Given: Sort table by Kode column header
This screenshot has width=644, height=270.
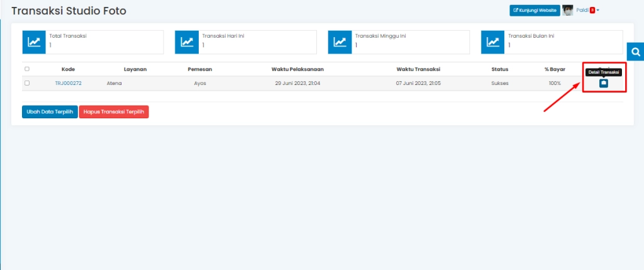Looking at the screenshot, I should (x=68, y=69).
